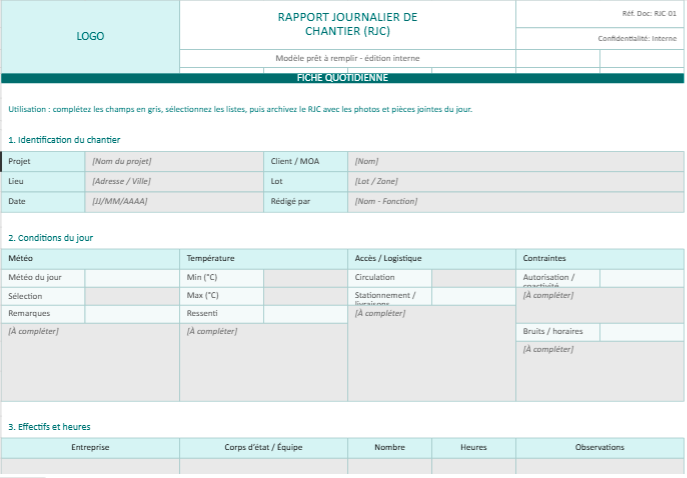The image size is (687, 478).
Task: Click the [Adresse / Ville] field
Action: point(174,182)
